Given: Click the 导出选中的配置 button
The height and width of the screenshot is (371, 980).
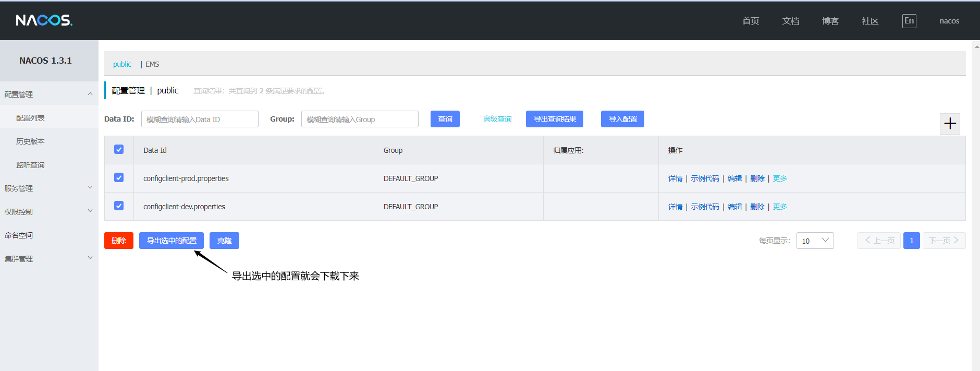Looking at the screenshot, I should (x=171, y=241).
